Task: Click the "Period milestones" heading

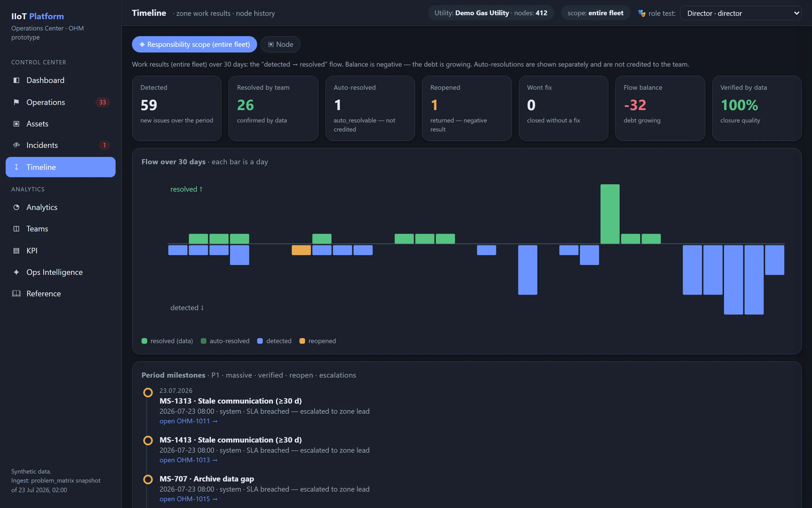Action: pyautogui.click(x=173, y=375)
